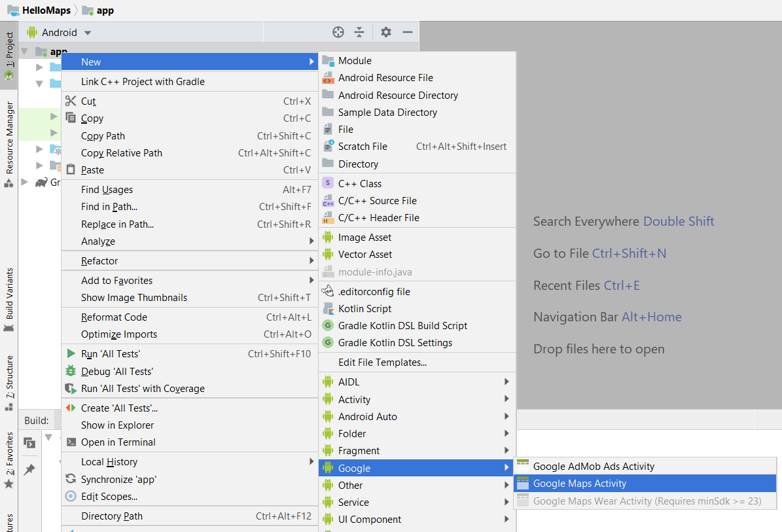Image resolution: width=782 pixels, height=532 pixels.
Task: Choose Replace in Path...
Action: pyautogui.click(x=190, y=224)
